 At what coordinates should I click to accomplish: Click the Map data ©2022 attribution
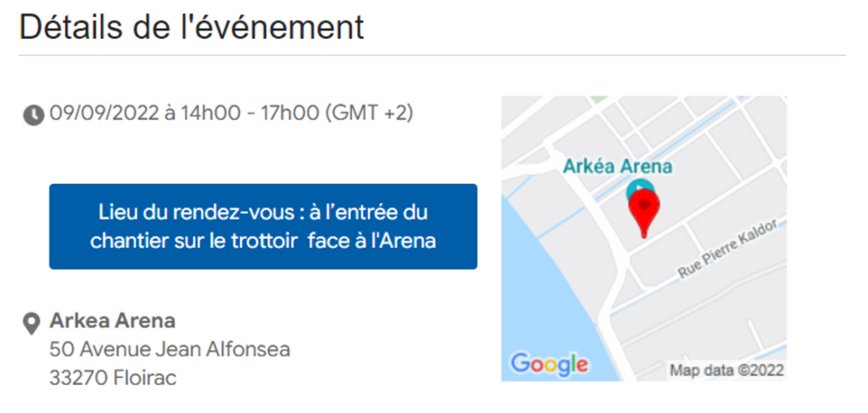pos(726,370)
